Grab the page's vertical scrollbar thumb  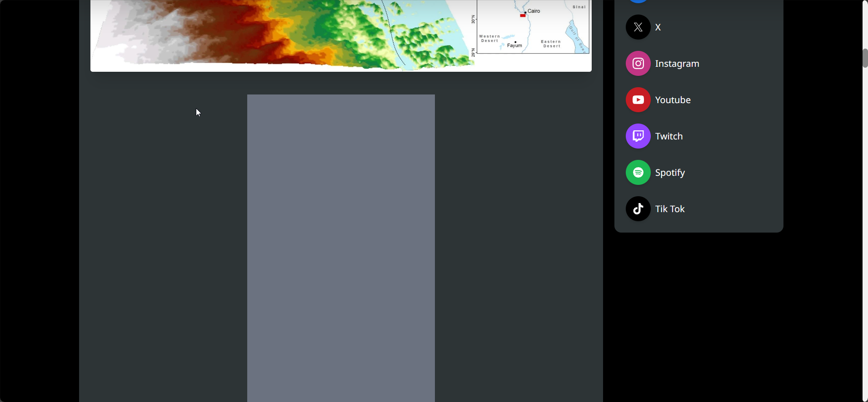tap(865, 58)
